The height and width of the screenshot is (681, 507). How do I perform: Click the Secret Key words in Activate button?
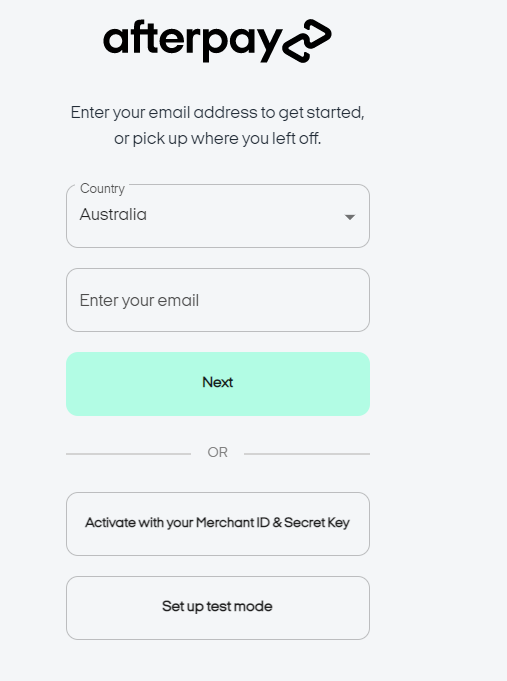click(x=317, y=523)
